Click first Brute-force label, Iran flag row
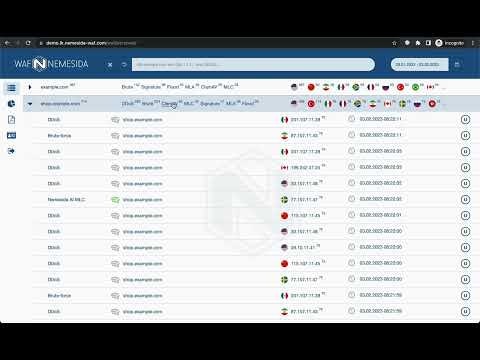 tap(59, 136)
